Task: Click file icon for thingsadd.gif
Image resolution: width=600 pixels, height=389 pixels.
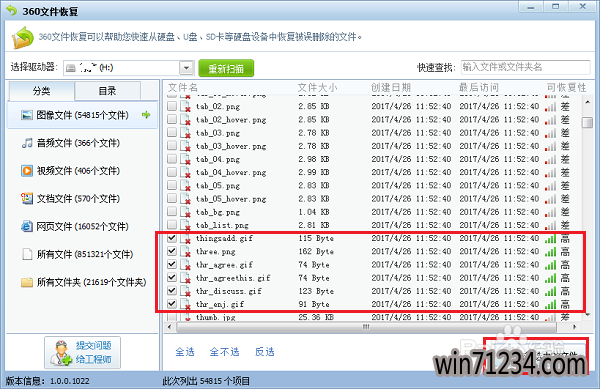Action: (186, 238)
